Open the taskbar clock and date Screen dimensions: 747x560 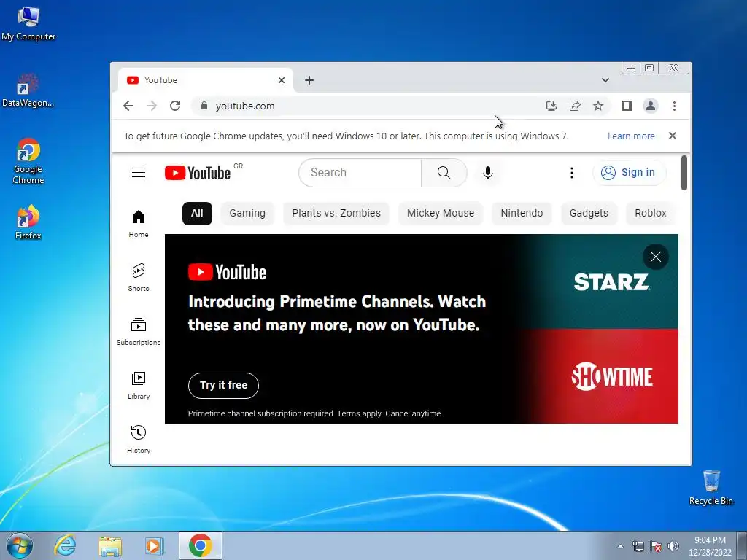[x=710, y=546]
